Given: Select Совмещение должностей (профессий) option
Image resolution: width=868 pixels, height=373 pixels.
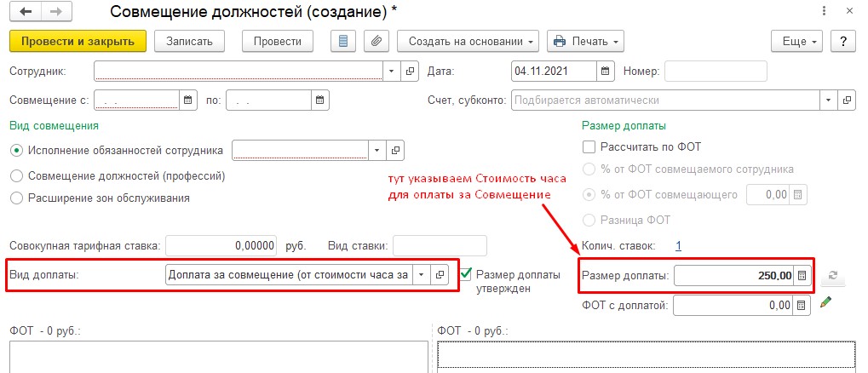Looking at the screenshot, I should coord(16,176).
